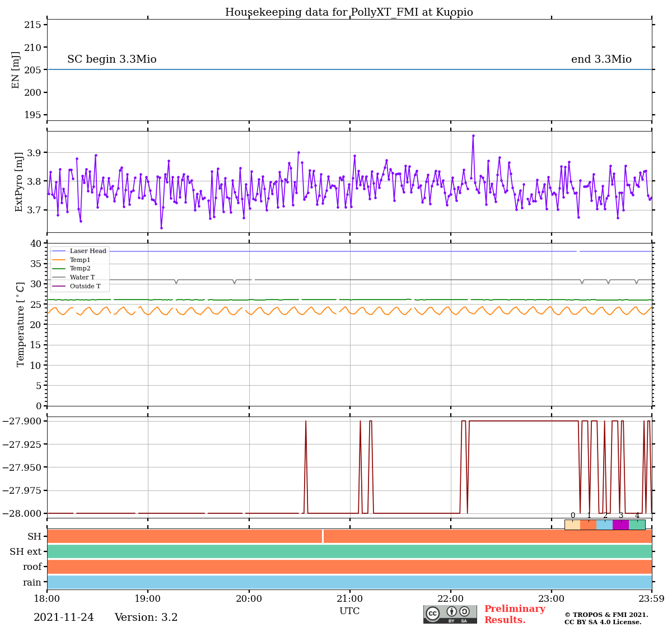Click the green SH ext status bar
Viewport: 672px width, 627px height.
[x=349, y=551]
